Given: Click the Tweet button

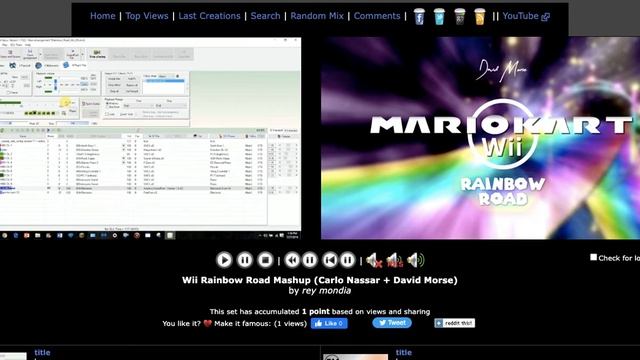Looking at the screenshot, I should tap(392, 323).
